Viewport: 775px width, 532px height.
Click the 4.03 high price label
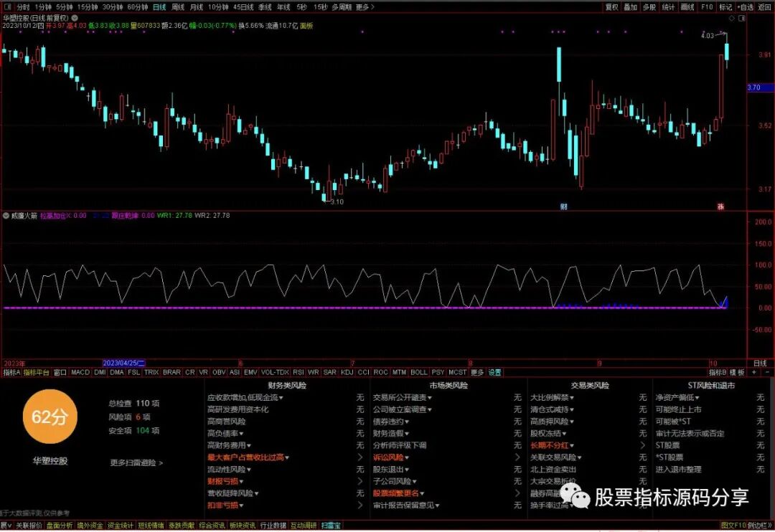point(708,36)
